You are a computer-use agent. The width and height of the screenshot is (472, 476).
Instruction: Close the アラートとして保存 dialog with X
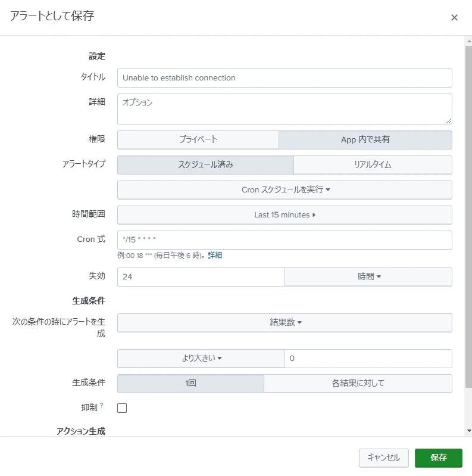tap(454, 18)
